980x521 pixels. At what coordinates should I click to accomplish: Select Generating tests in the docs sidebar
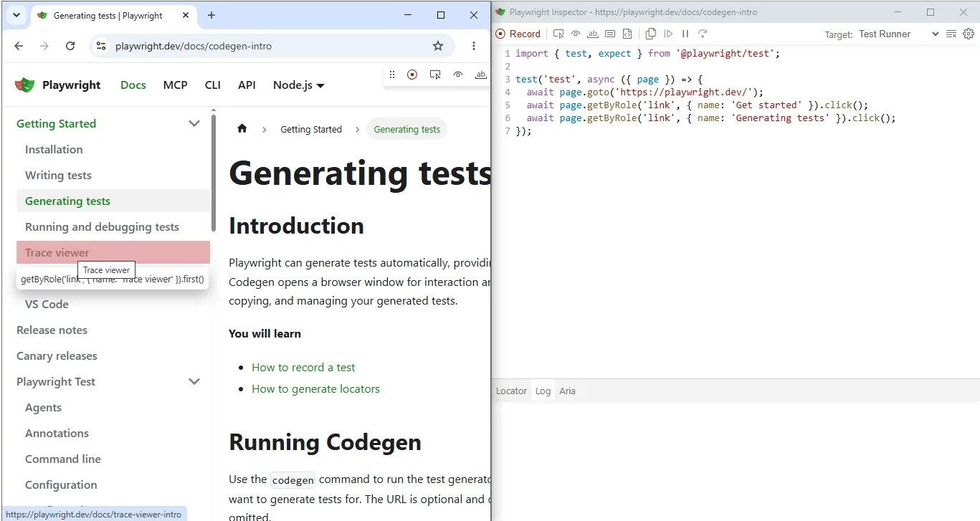click(x=113, y=201)
